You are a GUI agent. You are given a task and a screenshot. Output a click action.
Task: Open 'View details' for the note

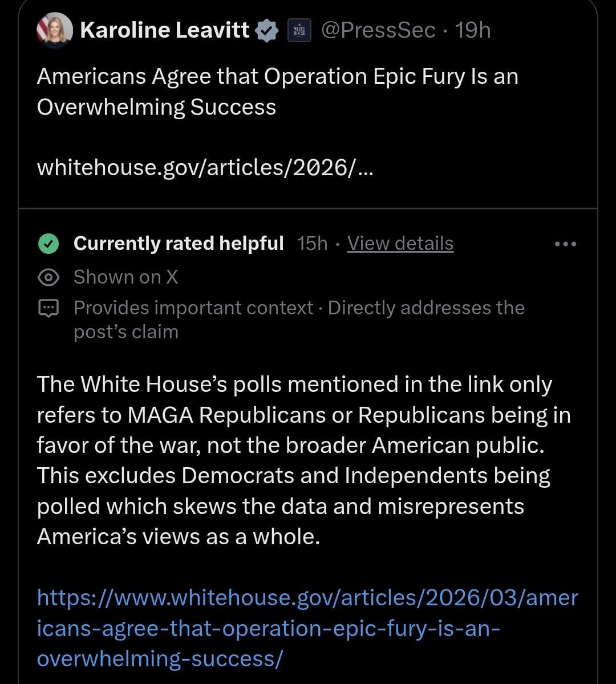(x=400, y=244)
